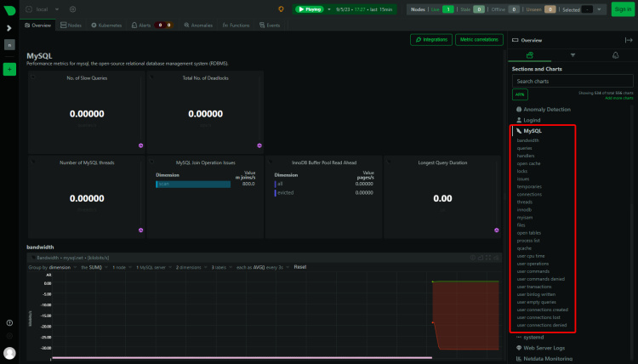
Task: Select the filter funnel tab in right panel
Action: pyautogui.click(x=572, y=54)
